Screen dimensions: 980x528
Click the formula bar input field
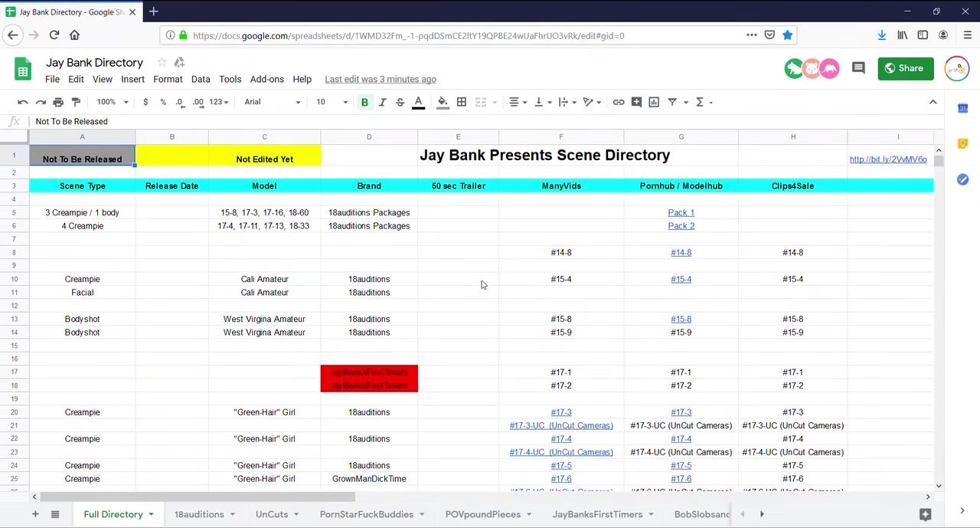pyautogui.click(x=459, y=121)
